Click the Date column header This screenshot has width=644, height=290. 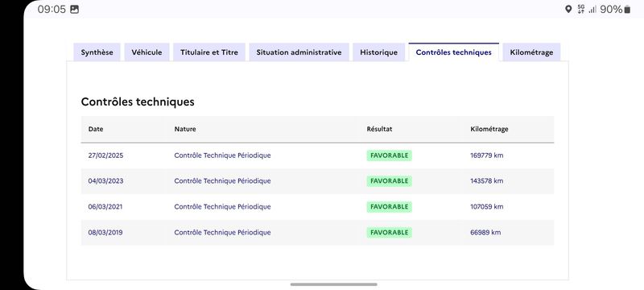(x=96, y=129)
